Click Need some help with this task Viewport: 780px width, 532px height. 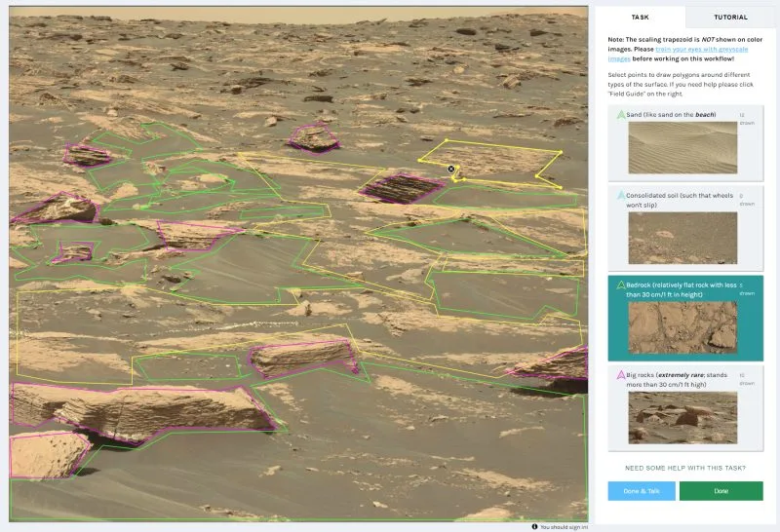(x=685, y=468)
